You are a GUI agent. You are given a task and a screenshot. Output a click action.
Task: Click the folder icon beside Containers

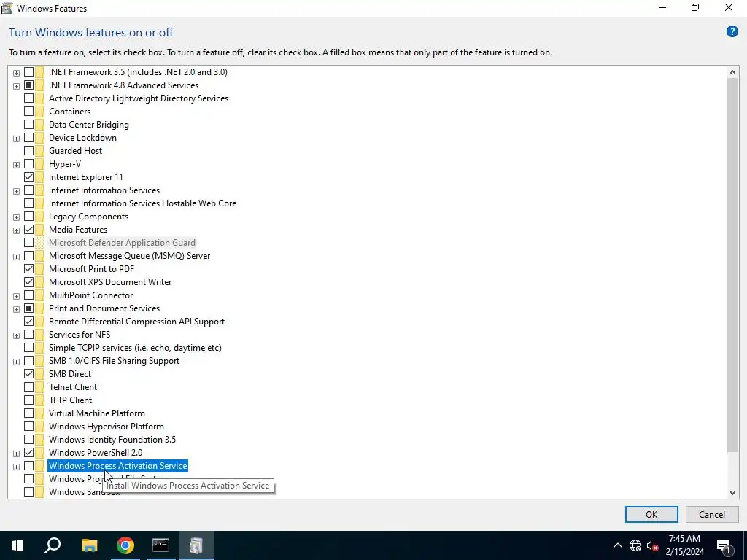[x=39, y=112]
